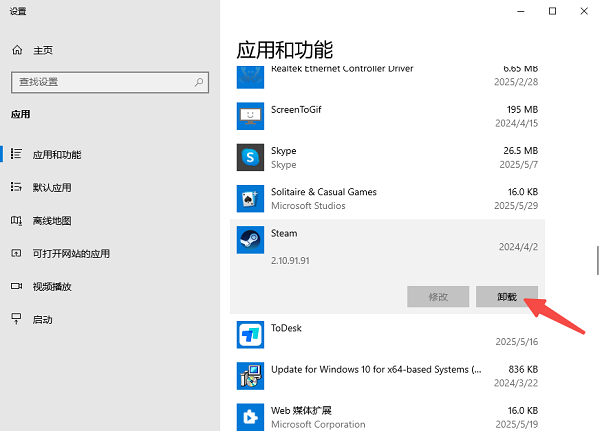Click the Web 媒体扩展 app icon
This screenshot has width=600, height=431.
click(x=249, y=416)
